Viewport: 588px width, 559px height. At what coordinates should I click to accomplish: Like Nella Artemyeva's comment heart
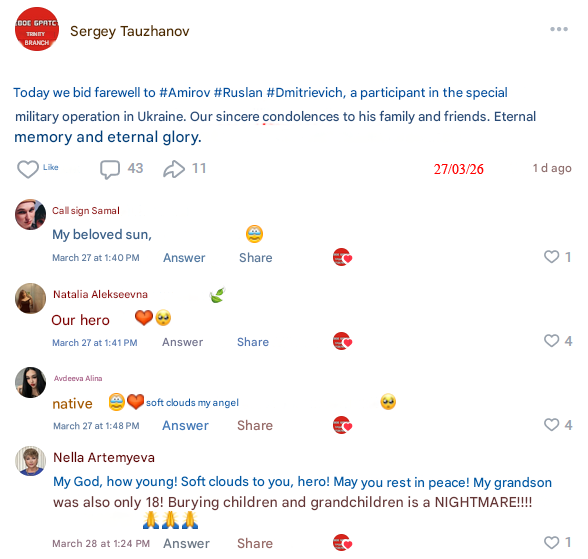[x=551, y=543]
